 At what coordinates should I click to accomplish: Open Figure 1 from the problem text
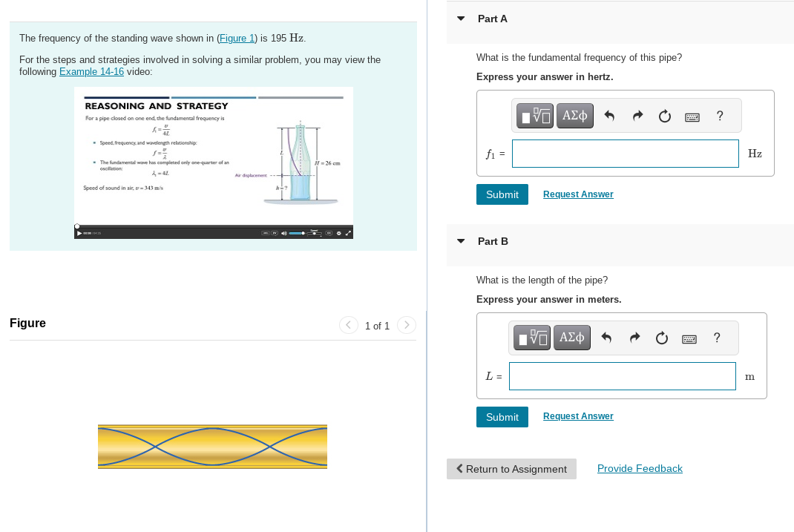pyautogui.click(x=236, y=38)
